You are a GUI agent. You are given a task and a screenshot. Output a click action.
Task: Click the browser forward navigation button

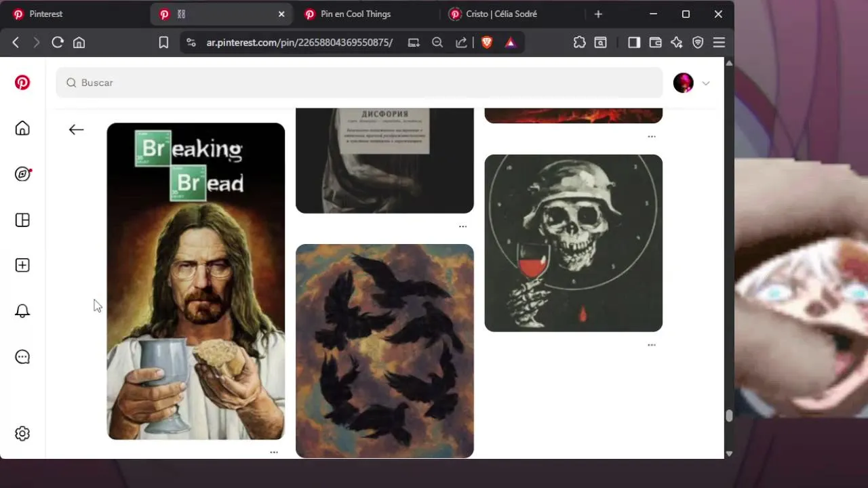(36, 43)
